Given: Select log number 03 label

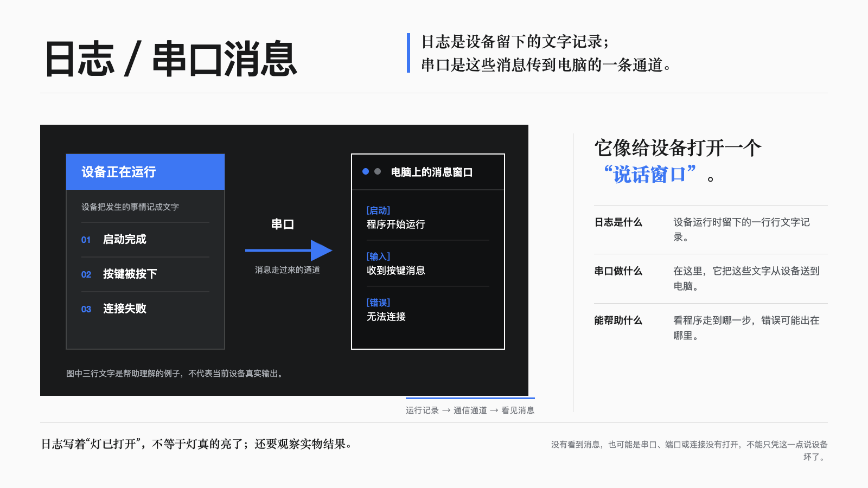Looking at the screenshot, I should point(86,309).
